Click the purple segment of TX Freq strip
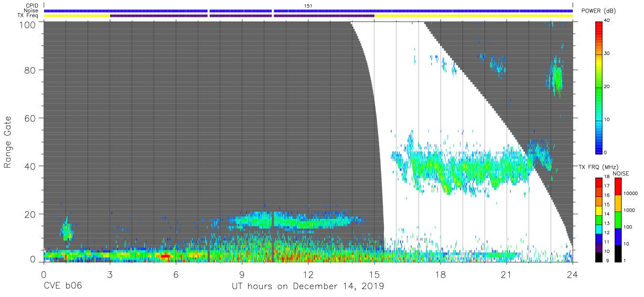This screenshot has height=297, width=644. point(242,16)
